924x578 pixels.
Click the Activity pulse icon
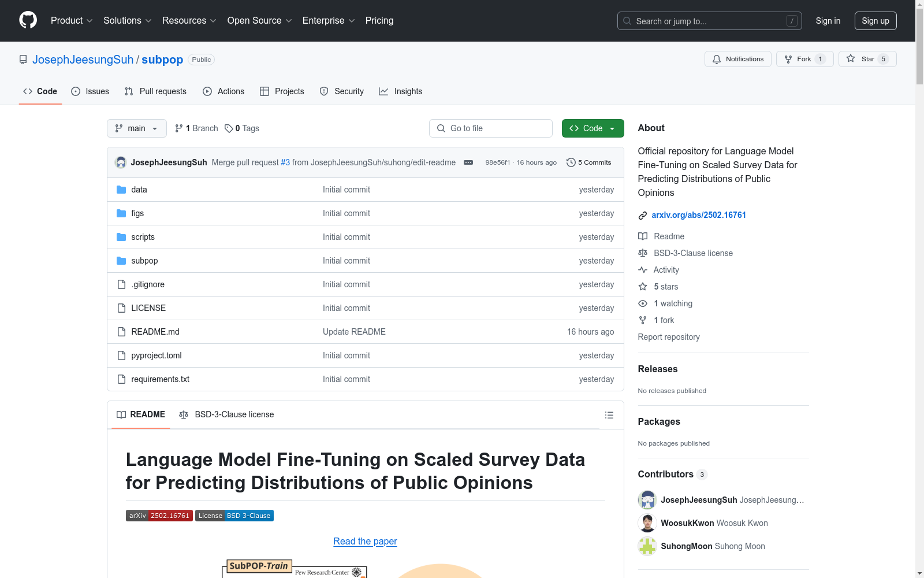[x=643, y=270]
